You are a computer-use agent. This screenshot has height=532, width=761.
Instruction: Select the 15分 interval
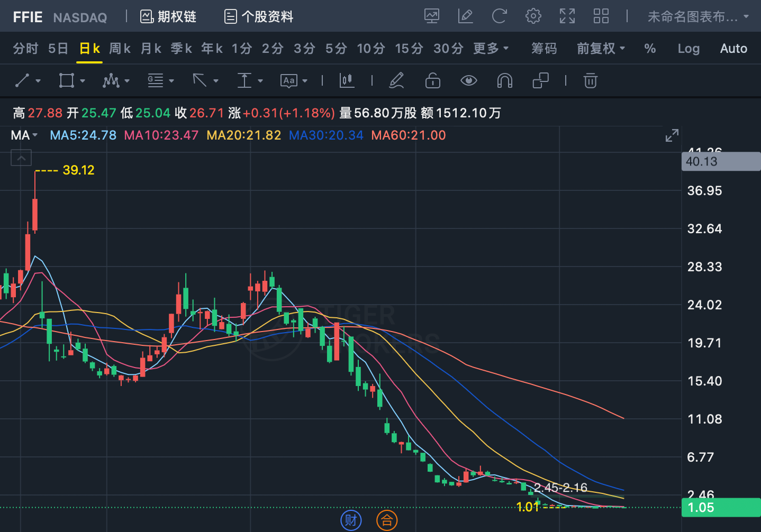tap(410, 49)
